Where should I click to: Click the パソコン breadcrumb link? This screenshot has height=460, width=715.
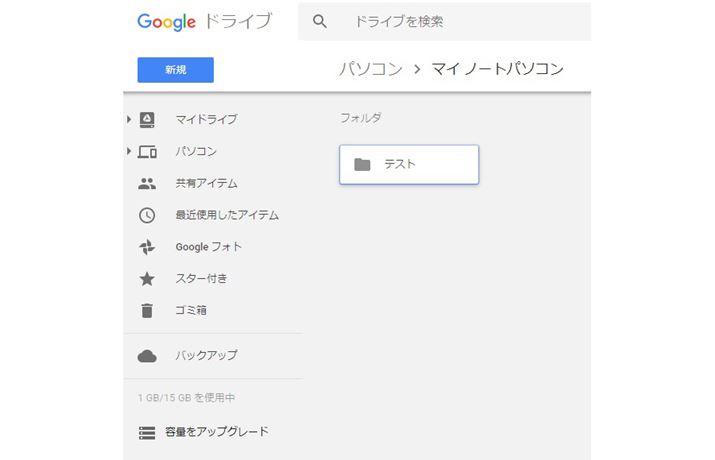(x=370, y=69)
